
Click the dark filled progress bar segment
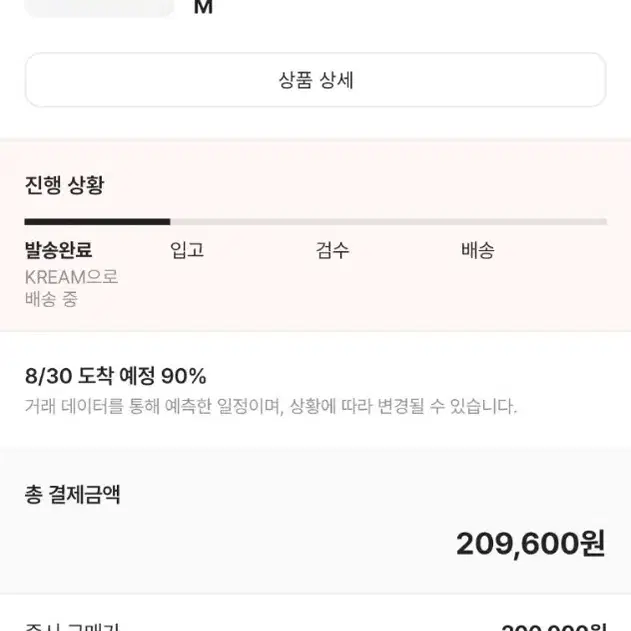click(x=97, y=222)
